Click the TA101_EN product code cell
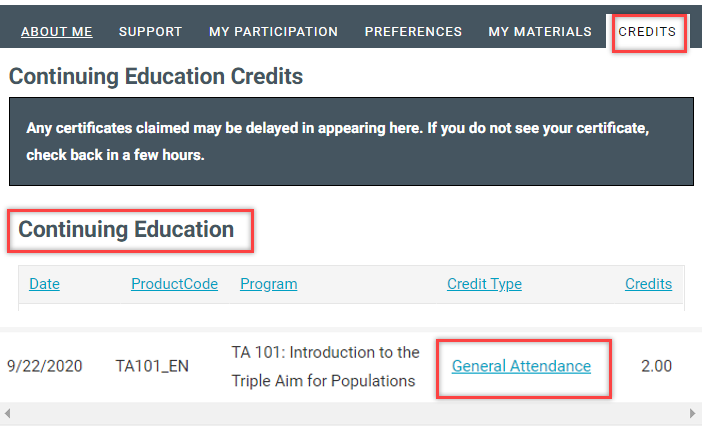This screenshot has height=437, width=702. coord(152,366)
